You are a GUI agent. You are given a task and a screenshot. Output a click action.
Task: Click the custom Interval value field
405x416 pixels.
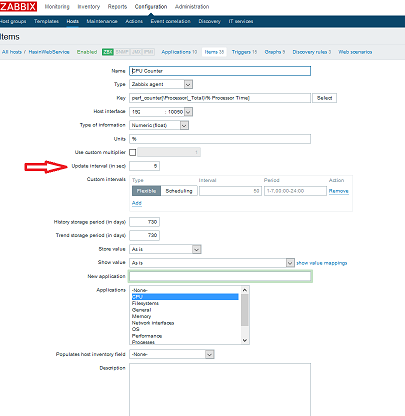coord(230,191)
